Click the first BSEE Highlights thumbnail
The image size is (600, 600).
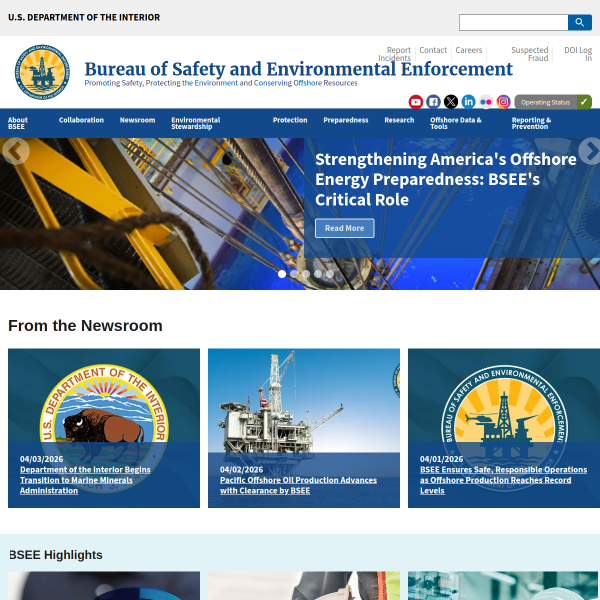click(x=104, y=586)
